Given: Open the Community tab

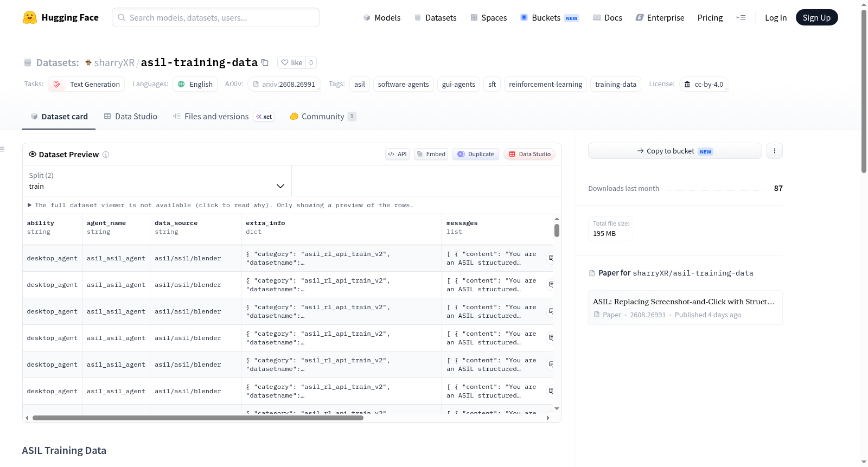Looking at the screenshot, I should [x=323, y=117].
